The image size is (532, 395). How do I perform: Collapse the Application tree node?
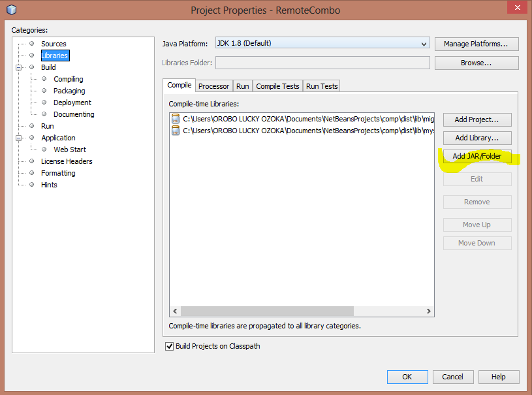[x=20, y=138]
